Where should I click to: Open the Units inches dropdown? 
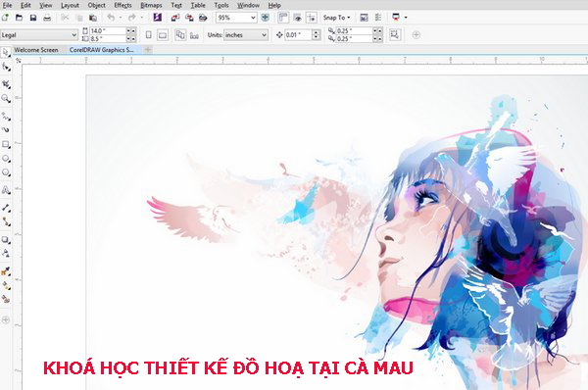coord(264,35)
